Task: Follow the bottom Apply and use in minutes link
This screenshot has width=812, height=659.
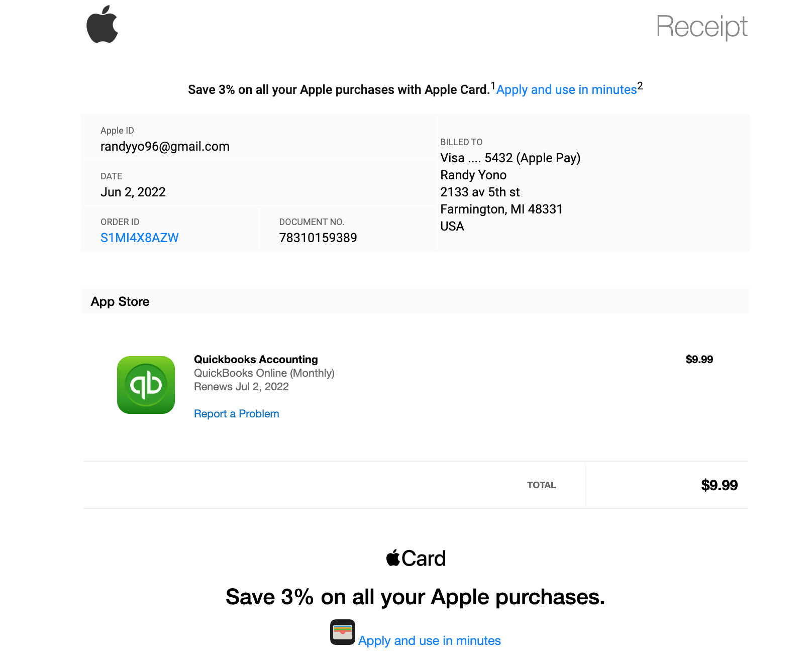Action: point(429,641)
